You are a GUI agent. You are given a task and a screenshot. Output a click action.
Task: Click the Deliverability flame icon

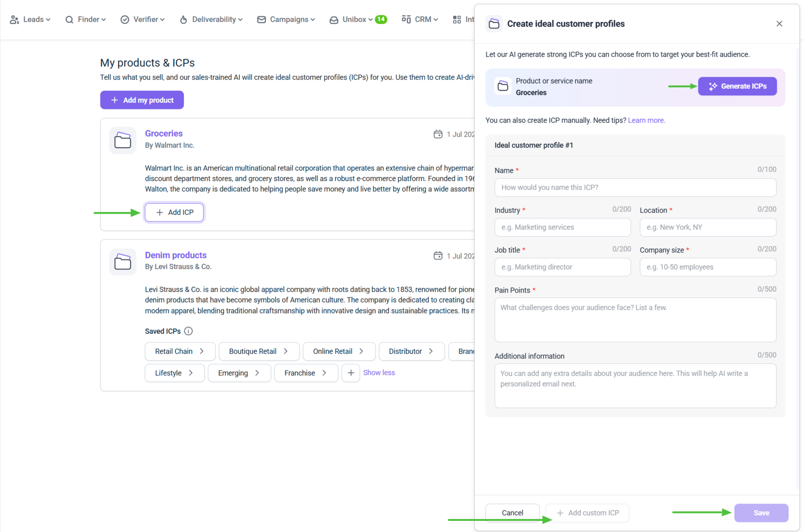tap(183, 19)
